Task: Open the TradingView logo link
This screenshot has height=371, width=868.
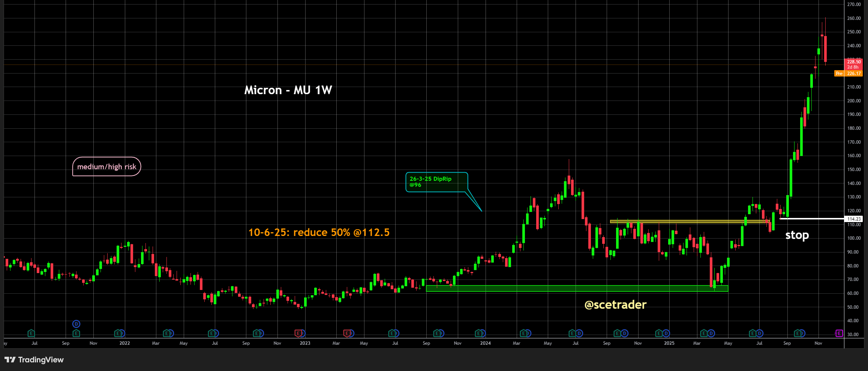Action: click(34, 360)
